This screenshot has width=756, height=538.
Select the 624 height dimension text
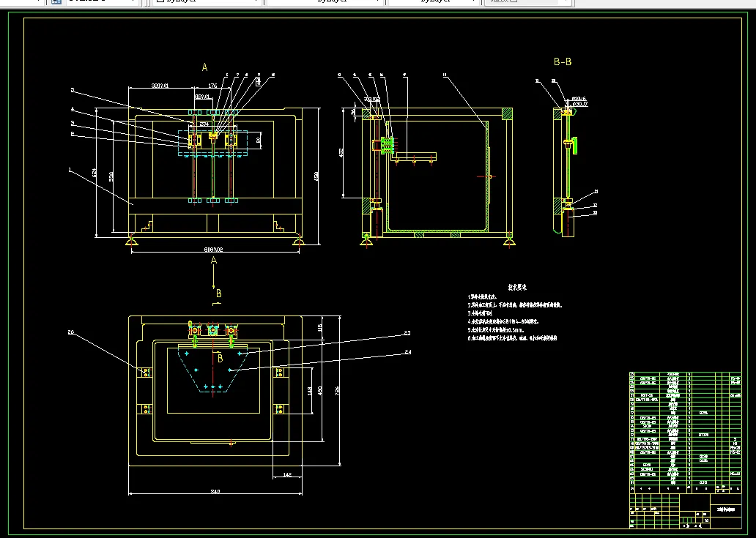[x=95, y=173]
